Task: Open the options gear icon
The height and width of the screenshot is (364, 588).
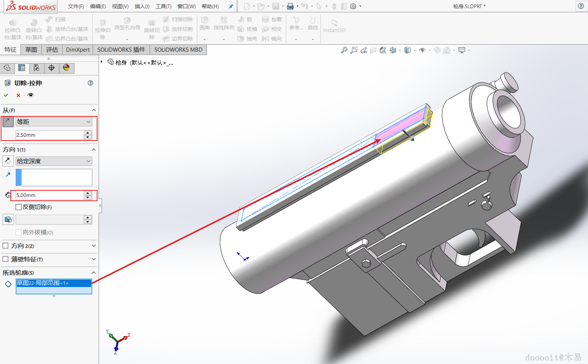Action: click(x=353, y=6)
